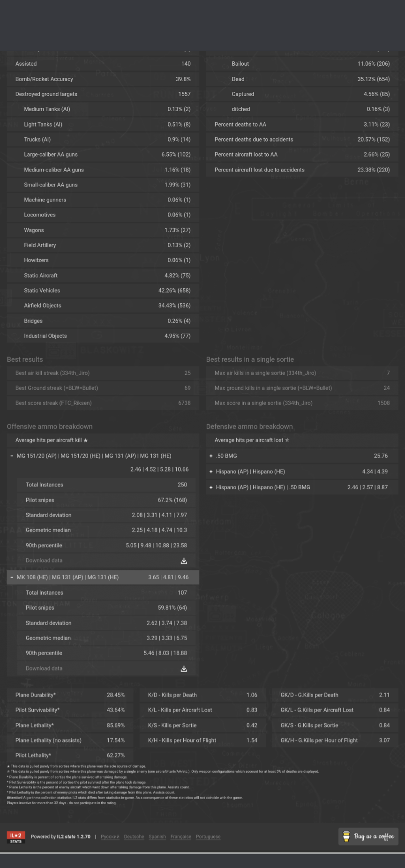Viewport: 405px width, 868px height.
Task: Click star beside Average hits per aircraft lost
Action: pos(287,441)
